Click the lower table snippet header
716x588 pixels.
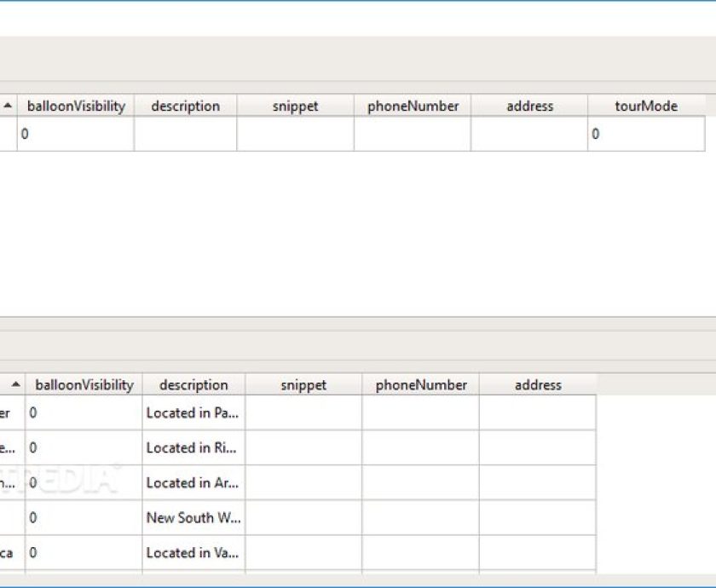point(303,385)
